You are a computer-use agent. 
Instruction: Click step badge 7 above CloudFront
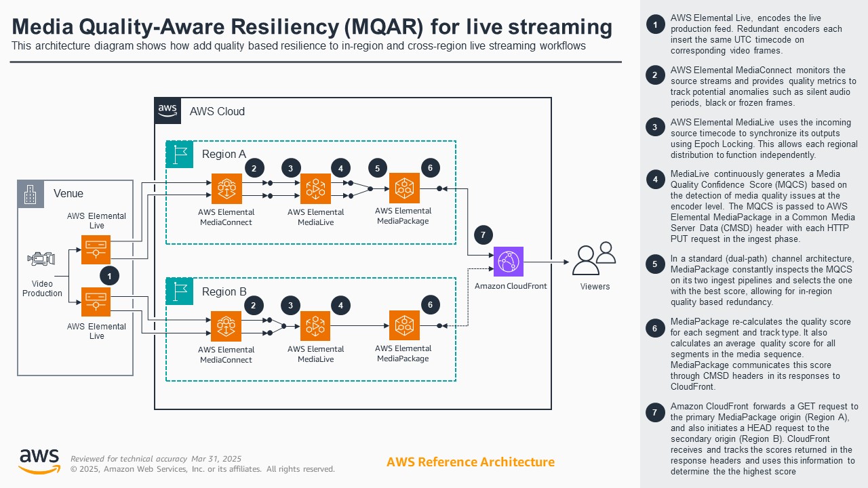coord(482,234)
